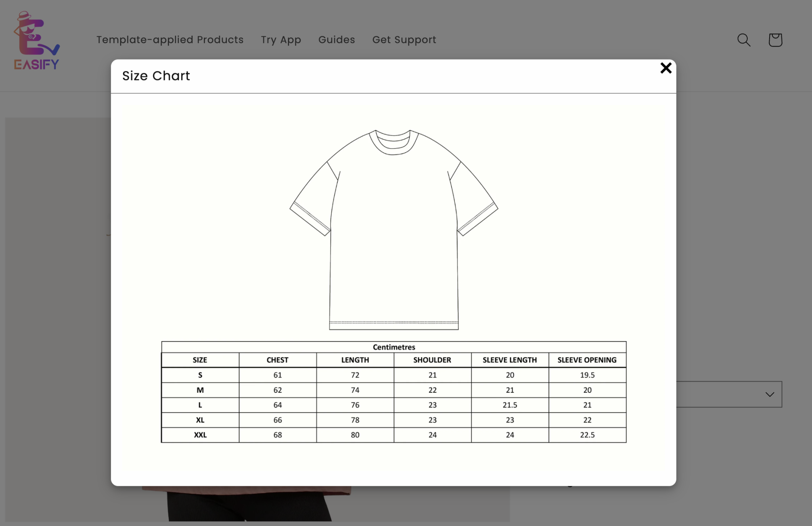Select the SLEEVE LENGTH column header
This screenshot has width=812, height=526.
tap(510, 360)
